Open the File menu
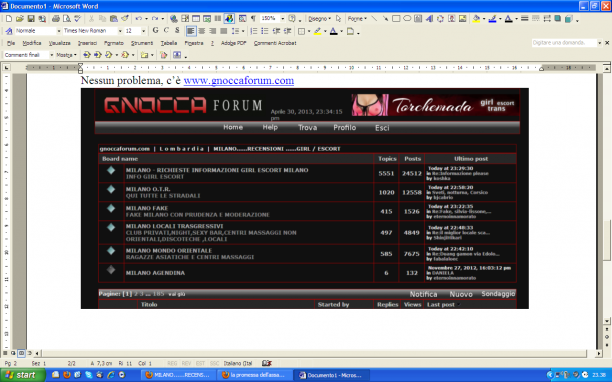Viewport: 612px width, 382px height. tap(11, 43)
